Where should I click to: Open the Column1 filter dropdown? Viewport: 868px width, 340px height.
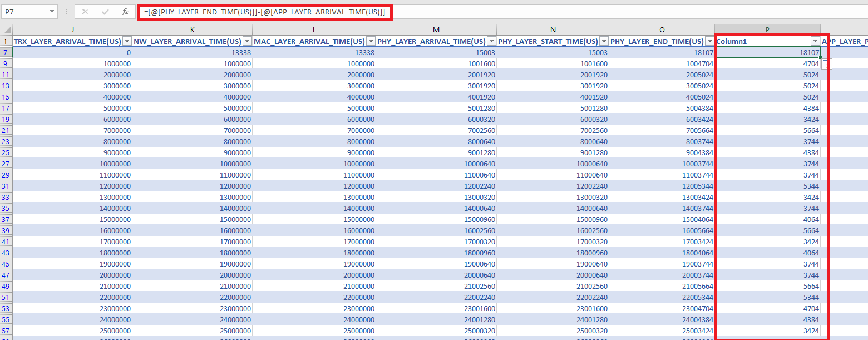815,41
